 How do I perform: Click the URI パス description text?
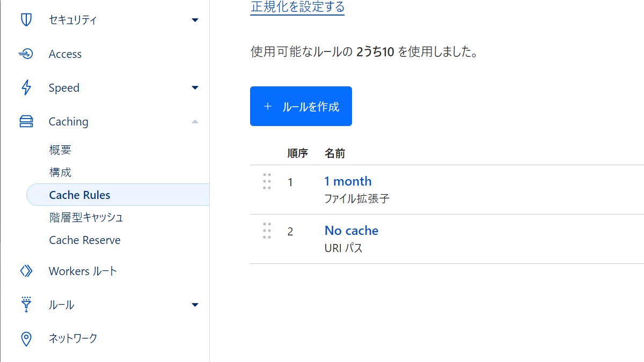343,248
